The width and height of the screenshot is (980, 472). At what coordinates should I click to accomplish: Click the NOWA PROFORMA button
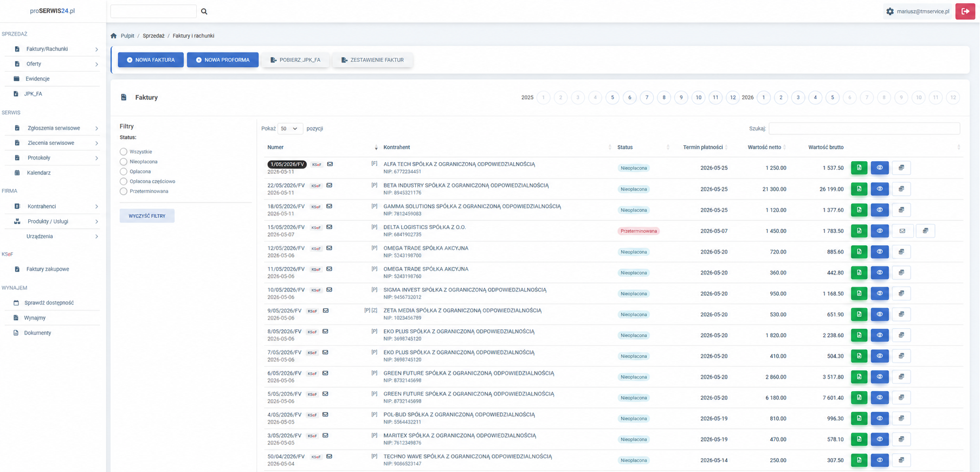point(223,60)
